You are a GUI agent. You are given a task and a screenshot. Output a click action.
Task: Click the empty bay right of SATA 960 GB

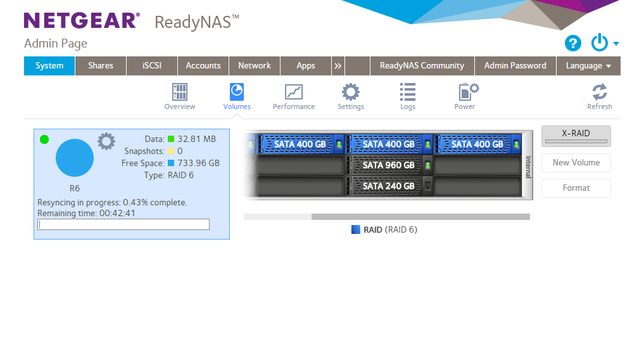(x=477, y=165)
